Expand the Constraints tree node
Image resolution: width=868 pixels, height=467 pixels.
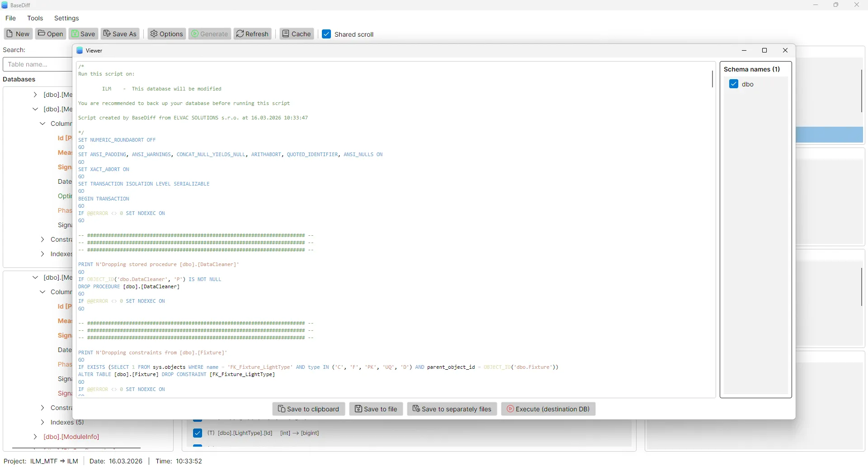click(x=43, y=239)
